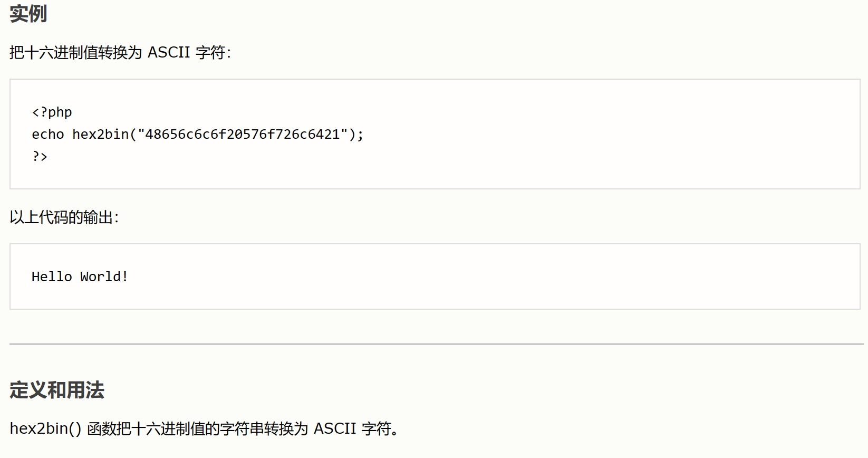
Task: Click the ?> closing tag line
Action: tap(40, 156)
